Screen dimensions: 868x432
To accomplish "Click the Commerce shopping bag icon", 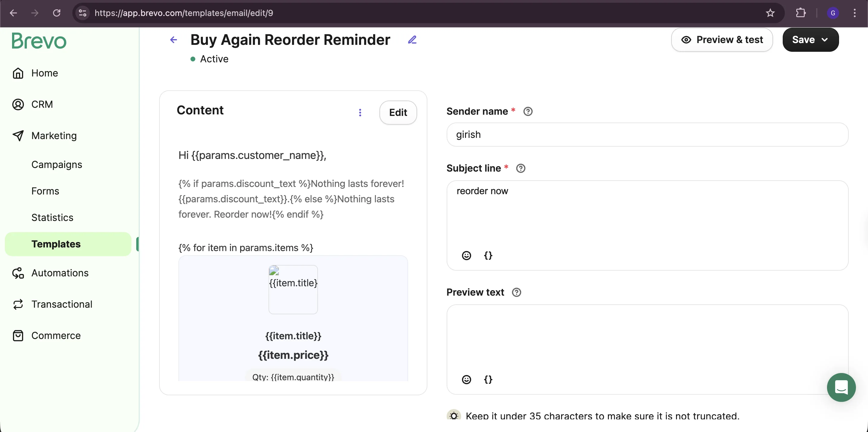I will pos(18,335).
